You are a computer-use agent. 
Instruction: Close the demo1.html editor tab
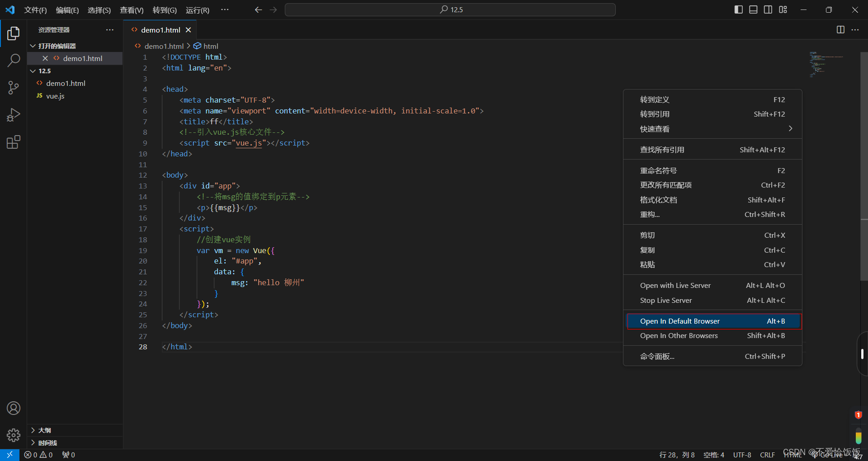pyautogui.click(x=189, y=30)
